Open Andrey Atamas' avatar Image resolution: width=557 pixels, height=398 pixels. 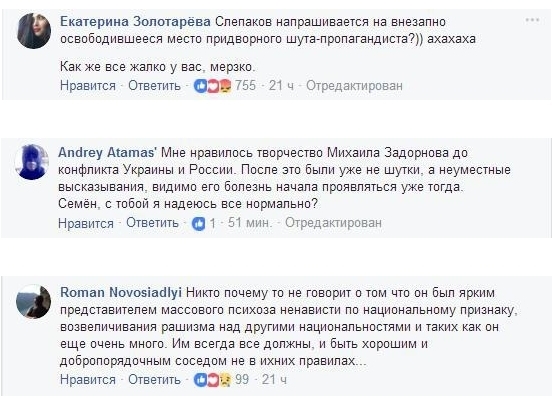[x=32, y=162]
